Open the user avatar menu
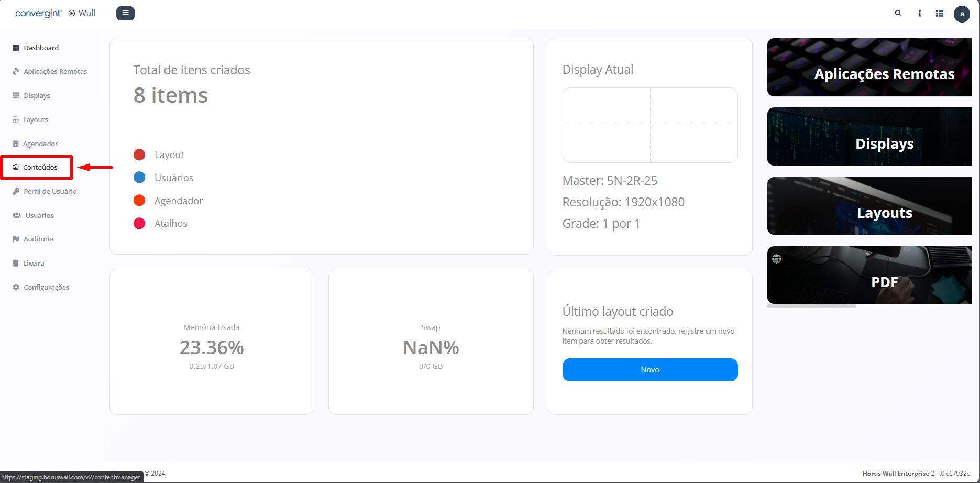 click(x=962, y=14)
